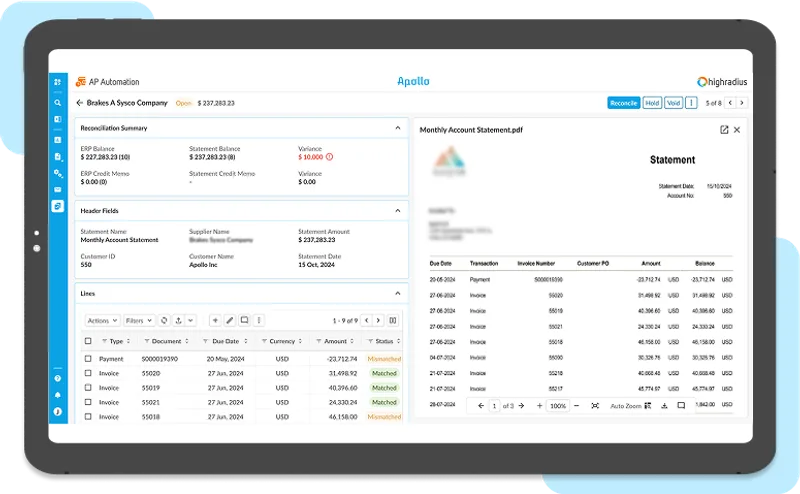Tick the select-all checkbox in Lines header
Viewport: 800px width, 494px height.
(88, 341)
